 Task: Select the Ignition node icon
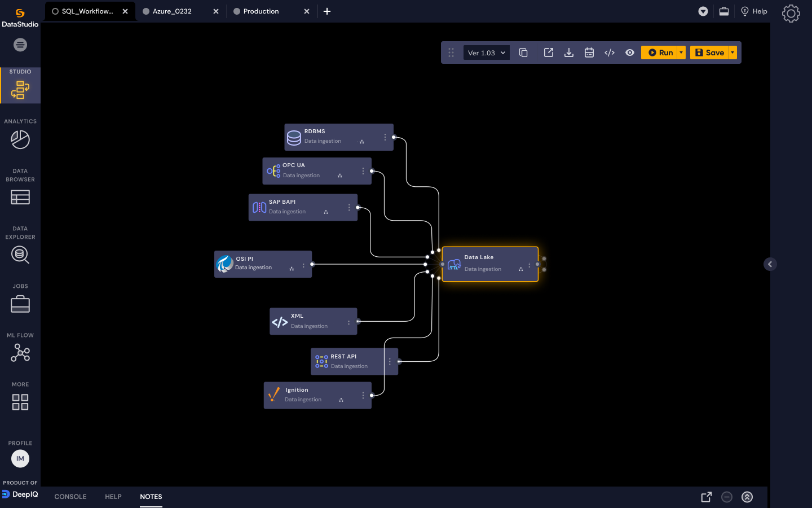click(x=274, y=395)
